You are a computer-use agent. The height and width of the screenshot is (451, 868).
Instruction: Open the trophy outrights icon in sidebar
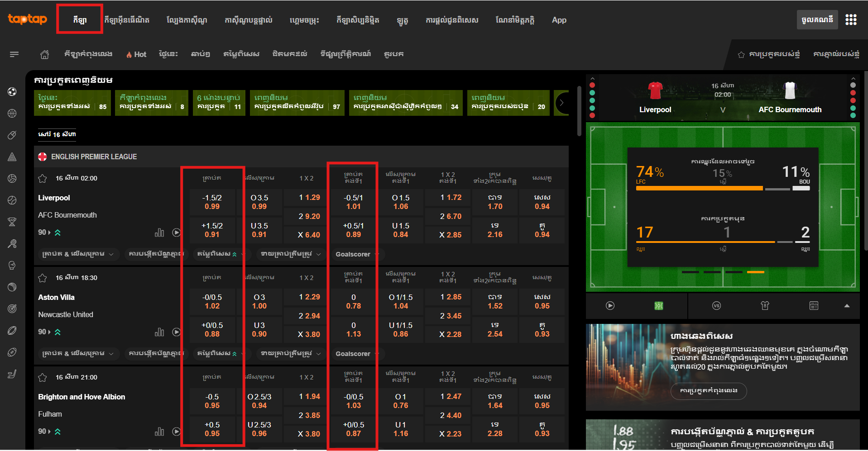(12, 222)
